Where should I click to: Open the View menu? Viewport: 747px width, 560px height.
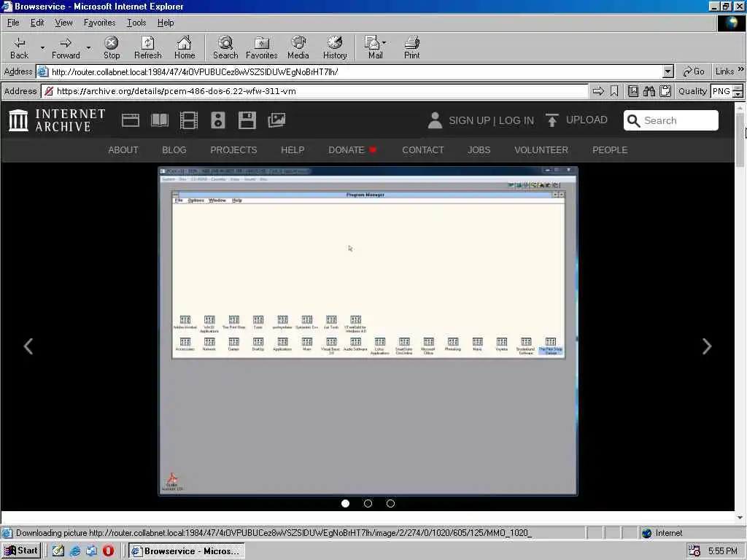click(x=63, y=23)
